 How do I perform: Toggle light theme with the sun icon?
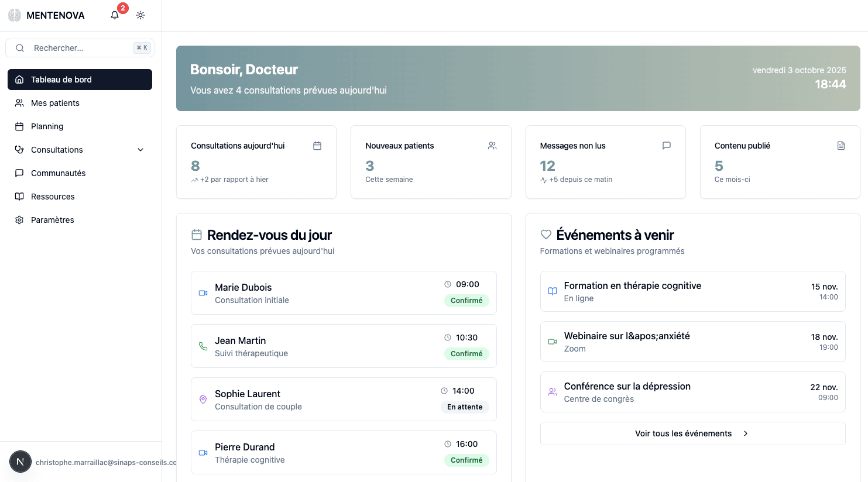tap(140, 15)
